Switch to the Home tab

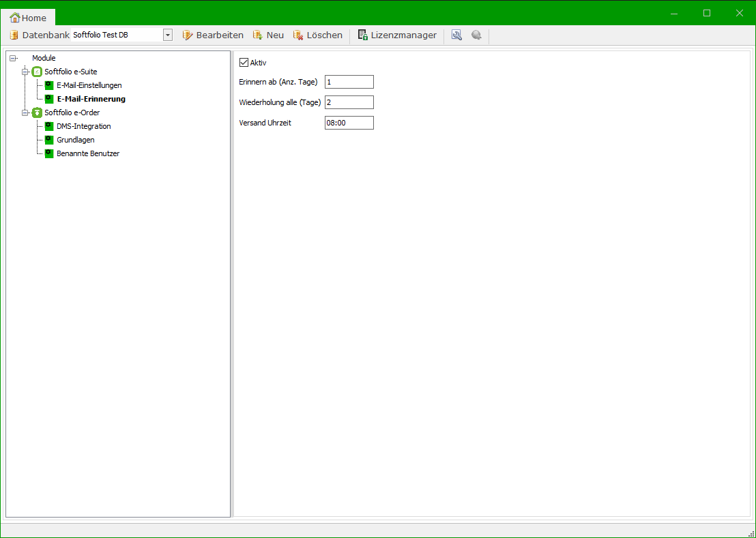[29, 18]
